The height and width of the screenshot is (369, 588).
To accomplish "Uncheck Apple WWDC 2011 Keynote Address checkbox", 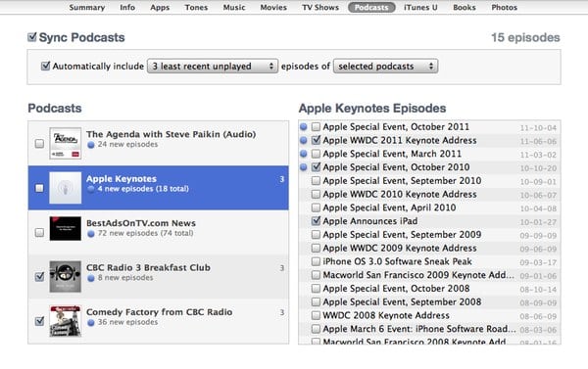I will [316, 140].
